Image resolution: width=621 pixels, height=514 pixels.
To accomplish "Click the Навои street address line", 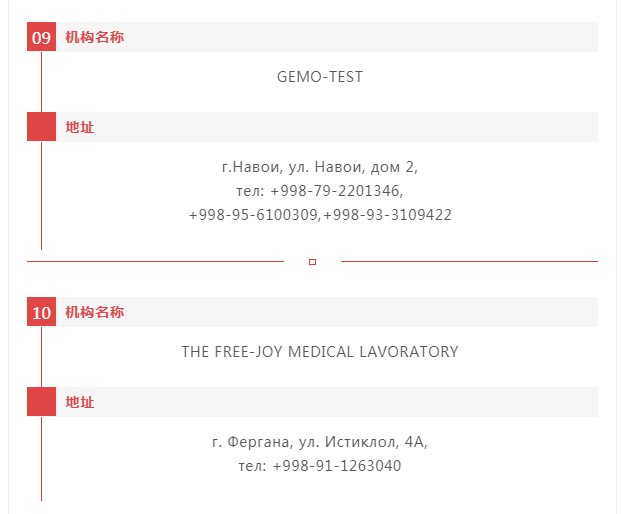I will (320, 167).
